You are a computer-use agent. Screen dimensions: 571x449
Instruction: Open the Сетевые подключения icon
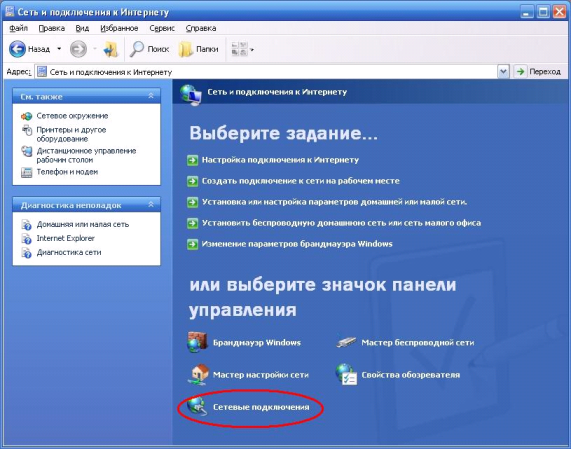pyautogui.click(x=198, y=406)
